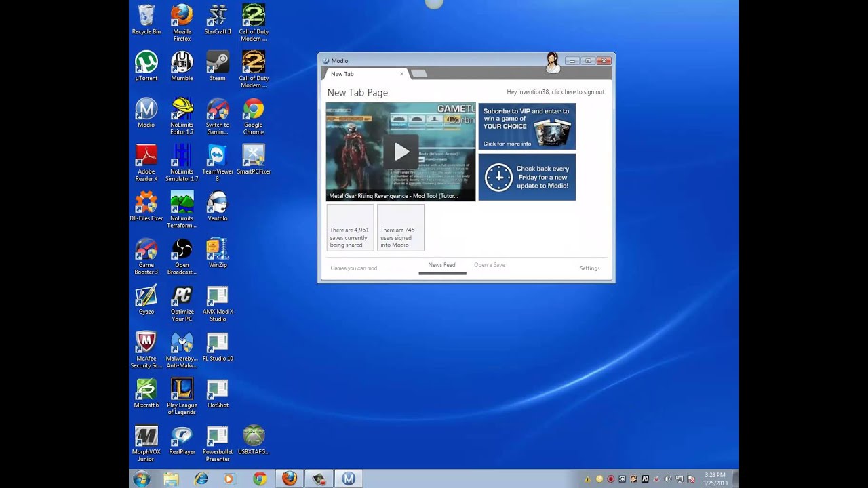
Task: Click the sign out link for invention38
Action: click(555, 92)
